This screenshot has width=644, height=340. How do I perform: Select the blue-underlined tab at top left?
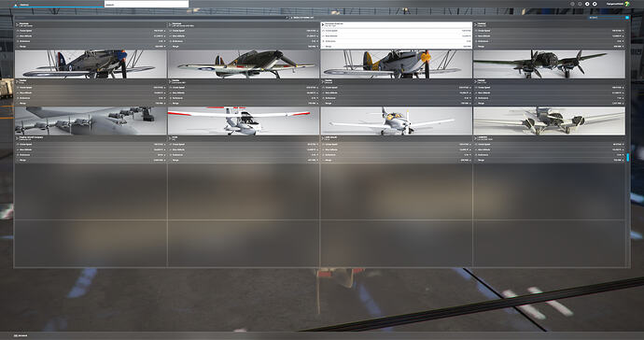pyautogui.click(x=58, y=5)
